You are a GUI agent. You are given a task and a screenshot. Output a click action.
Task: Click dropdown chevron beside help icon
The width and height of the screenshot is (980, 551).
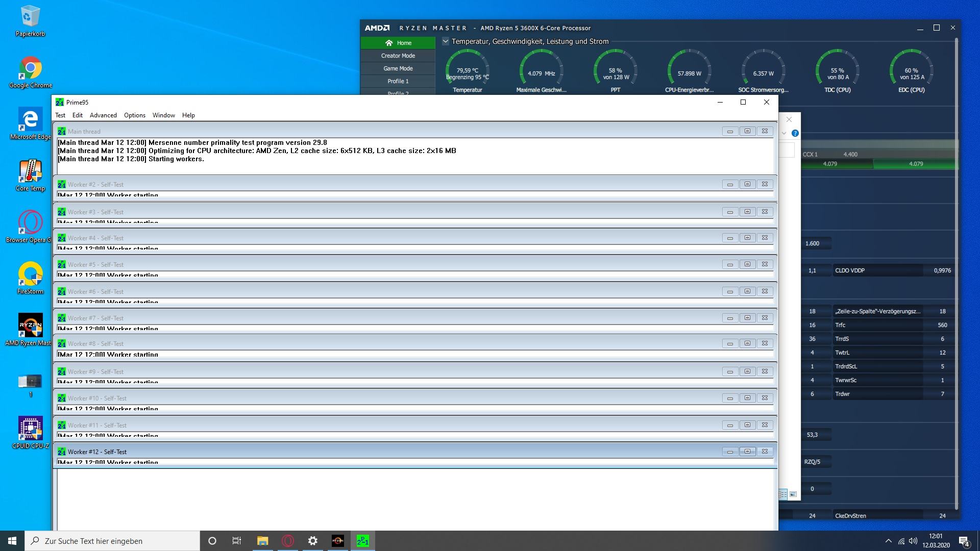coord(784,133)
